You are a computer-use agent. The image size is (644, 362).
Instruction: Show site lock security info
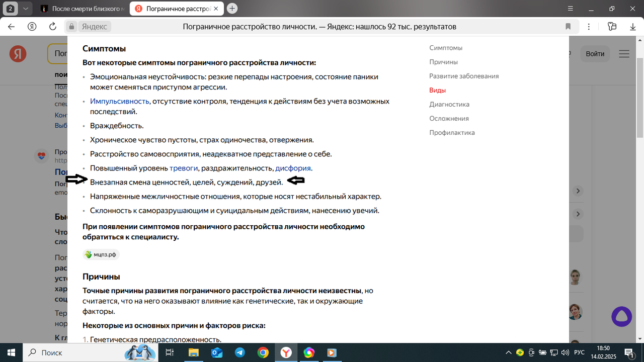tap(72, 27)
